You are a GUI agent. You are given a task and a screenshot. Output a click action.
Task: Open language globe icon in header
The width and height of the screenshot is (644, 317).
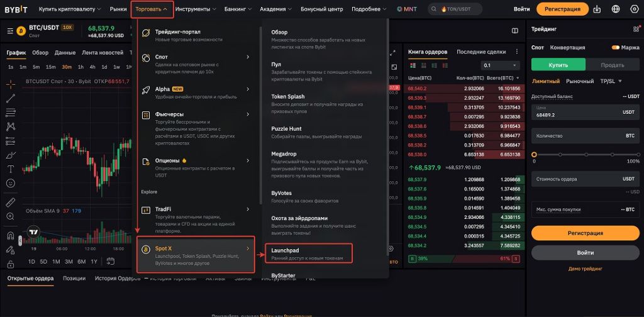[616, 9]
